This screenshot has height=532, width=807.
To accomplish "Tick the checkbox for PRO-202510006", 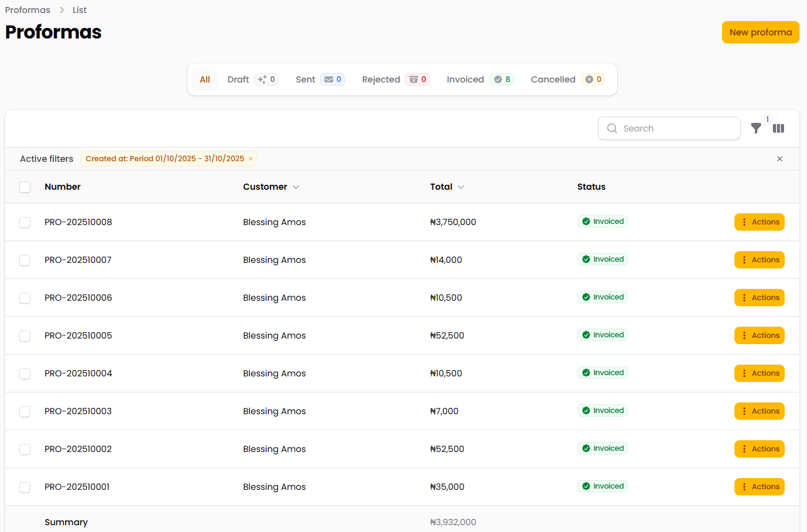I will coord(25,298).
